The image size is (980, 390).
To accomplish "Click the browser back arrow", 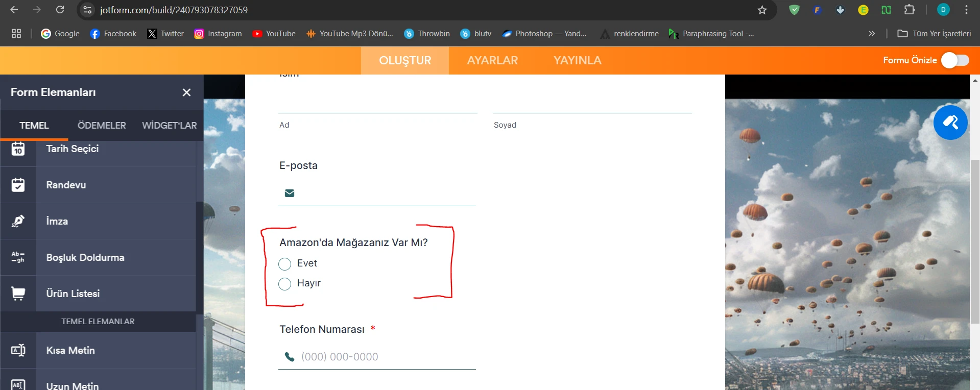I will [14, 10].
